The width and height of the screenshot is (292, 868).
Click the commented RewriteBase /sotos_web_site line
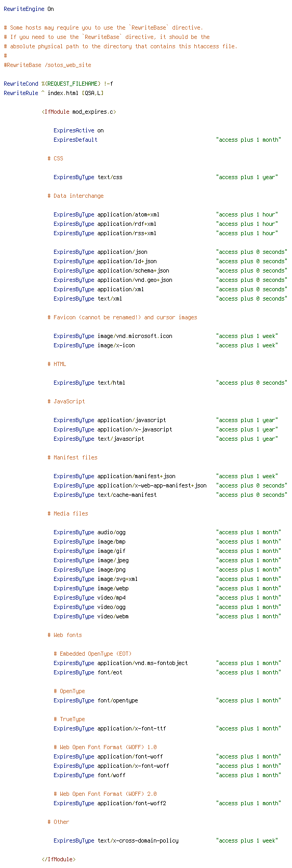pyautogui.click(x=47, y=65)
